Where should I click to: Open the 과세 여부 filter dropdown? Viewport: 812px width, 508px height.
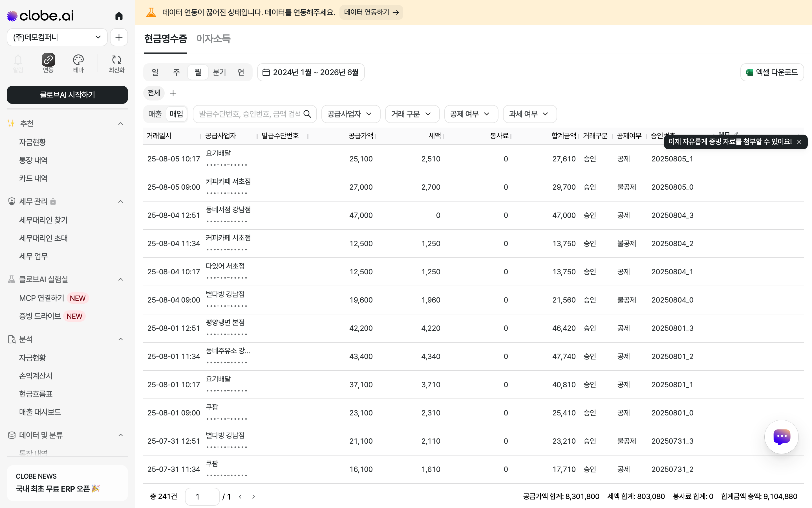coord(530,114)
